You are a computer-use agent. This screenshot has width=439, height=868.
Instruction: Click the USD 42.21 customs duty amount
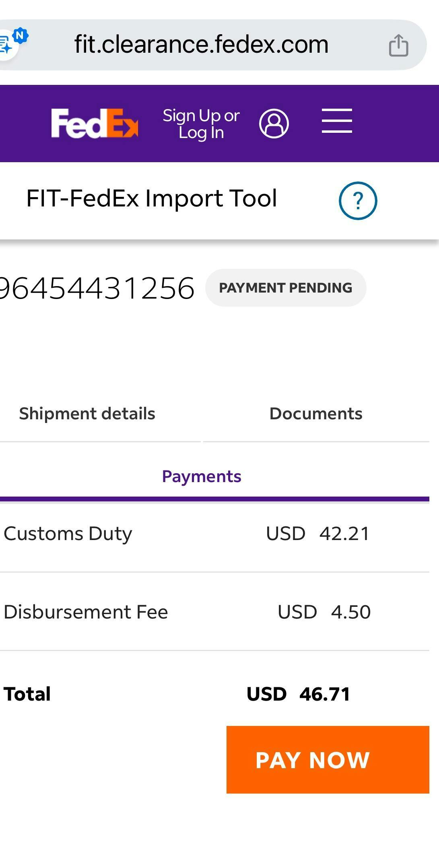pyautogui.click(x=317, y=534)
